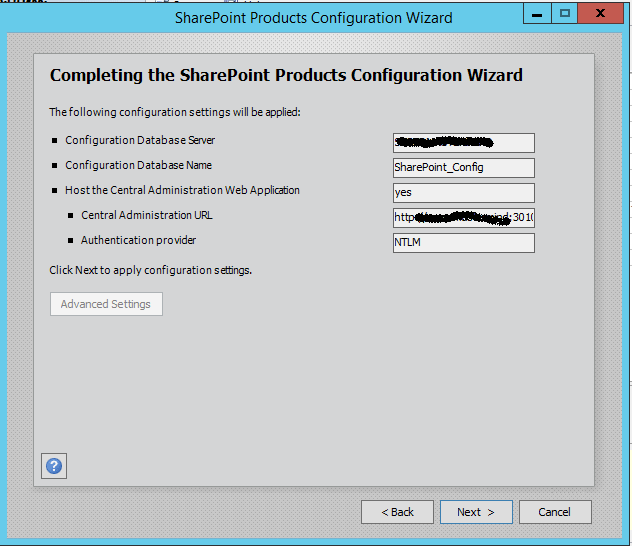Select the SharePoint_Config database name field
Image resolution: width=632 pixels, height=546 pixels.
click(464, 168)
